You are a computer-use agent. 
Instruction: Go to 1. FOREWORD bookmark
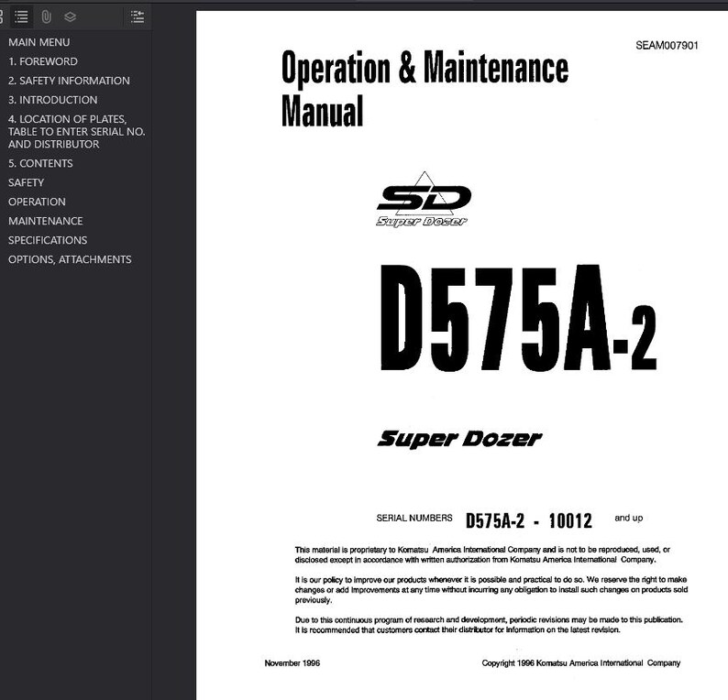point(43,61)
